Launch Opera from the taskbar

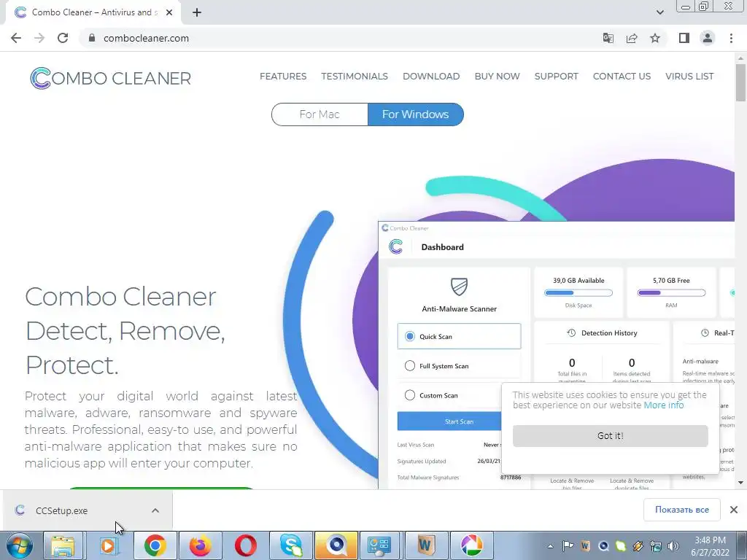pyautogui.click(x=246, y=545)
